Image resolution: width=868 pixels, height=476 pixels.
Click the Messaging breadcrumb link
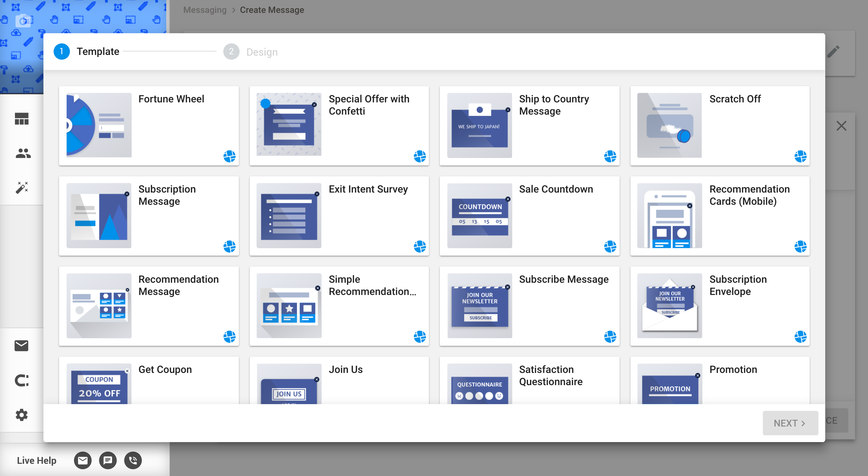(205, 10)
